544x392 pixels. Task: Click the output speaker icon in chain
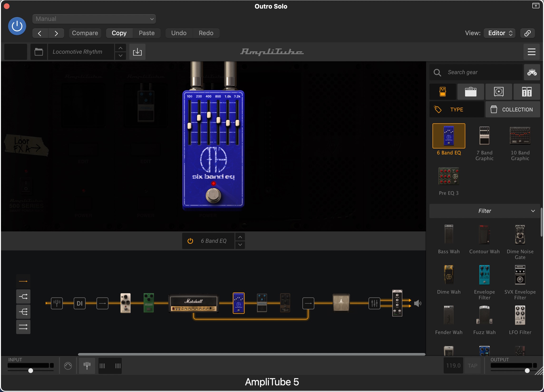coord(418,303)
